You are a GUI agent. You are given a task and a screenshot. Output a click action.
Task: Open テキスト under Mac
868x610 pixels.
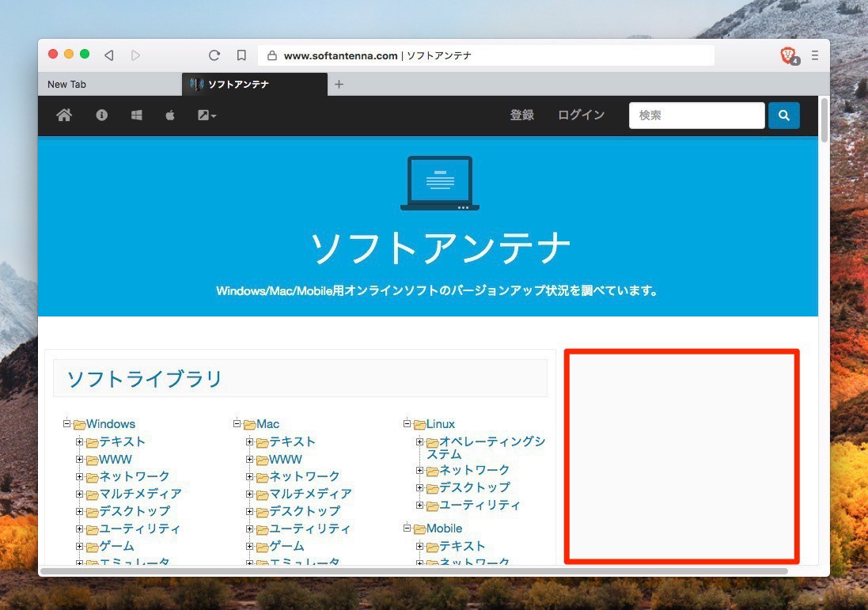[x=292, y=441]
